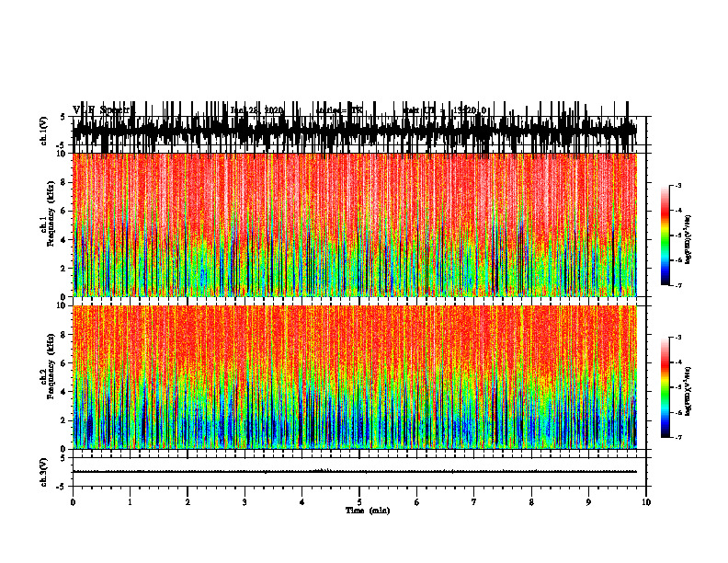Click the '-4' label on ch.2 colorbar
The image size is (728, 563).
coord(677,362)
